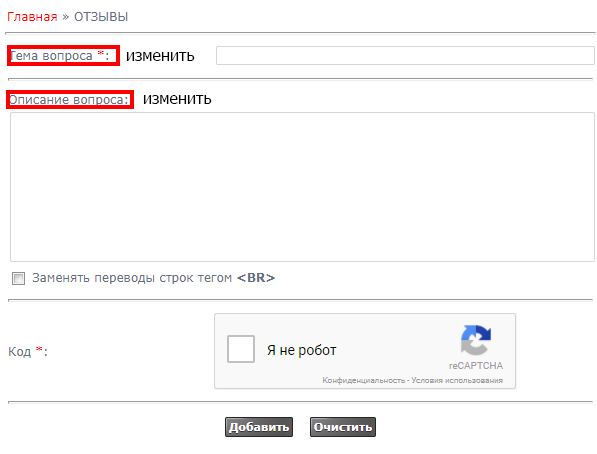Go to the Главная breadcrumb link
This screenshot has height=454, width=597.
[x=32, y=17]
